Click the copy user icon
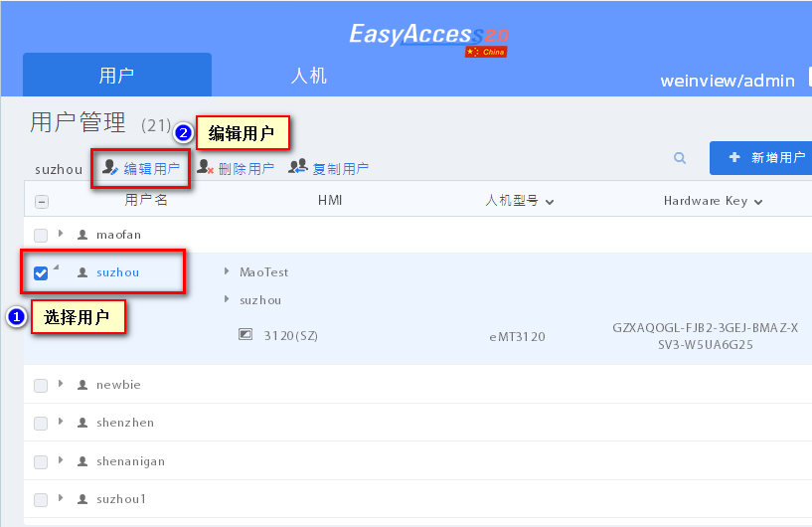 [298, 168]
